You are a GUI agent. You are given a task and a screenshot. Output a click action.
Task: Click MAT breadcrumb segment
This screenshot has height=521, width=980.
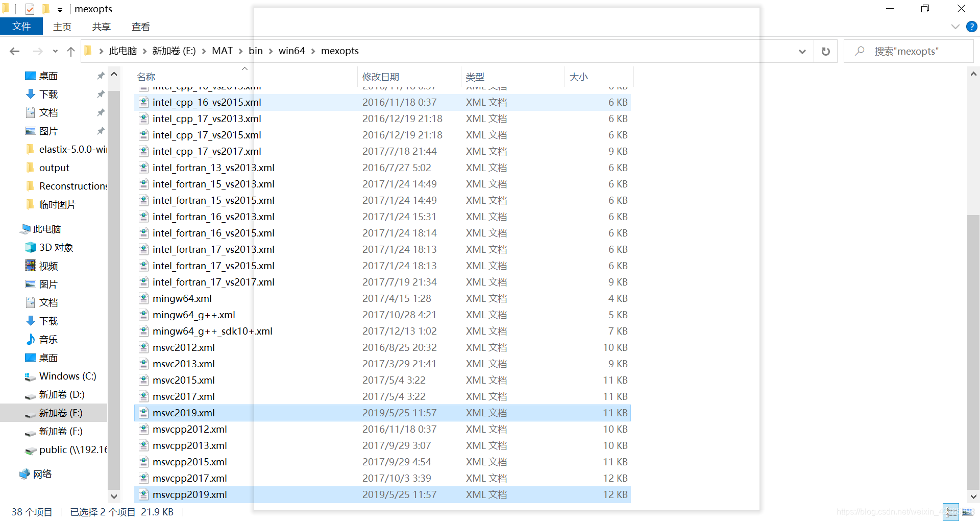pos(222,51)
